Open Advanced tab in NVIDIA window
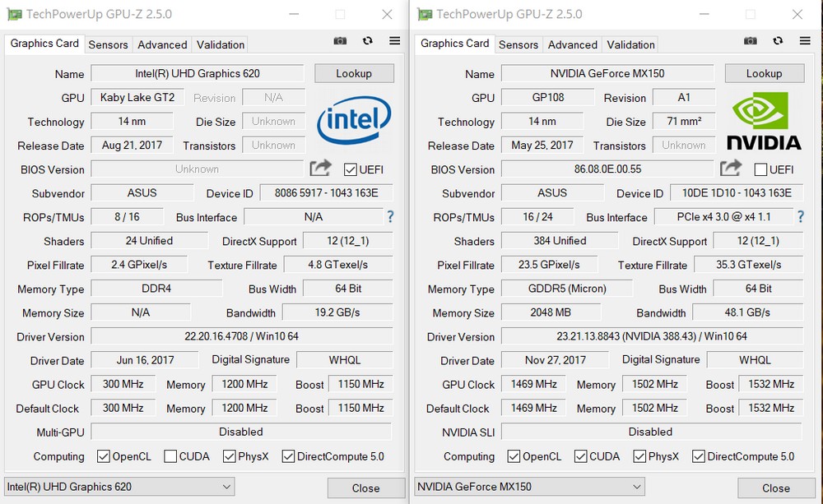823x504 pixels. (x=572, y=44)
